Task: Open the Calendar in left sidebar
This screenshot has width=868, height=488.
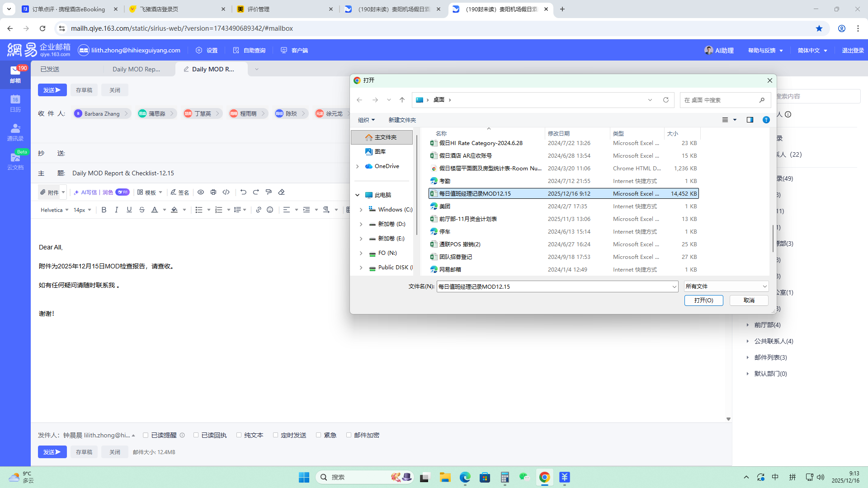Action: (15, 103)
